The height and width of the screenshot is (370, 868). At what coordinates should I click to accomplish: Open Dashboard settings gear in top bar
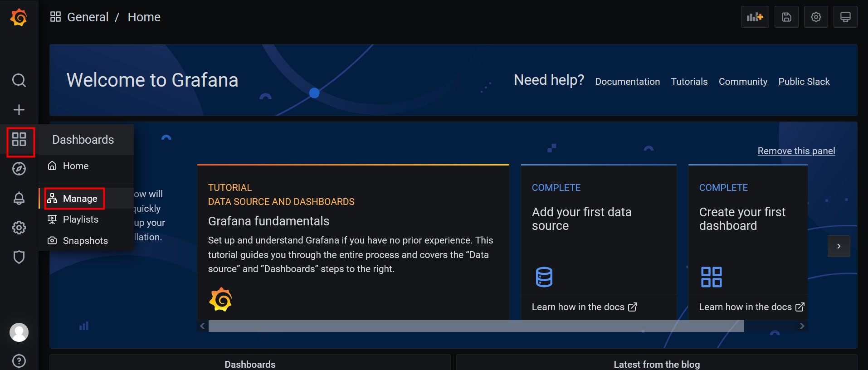(x=816, y=17)
